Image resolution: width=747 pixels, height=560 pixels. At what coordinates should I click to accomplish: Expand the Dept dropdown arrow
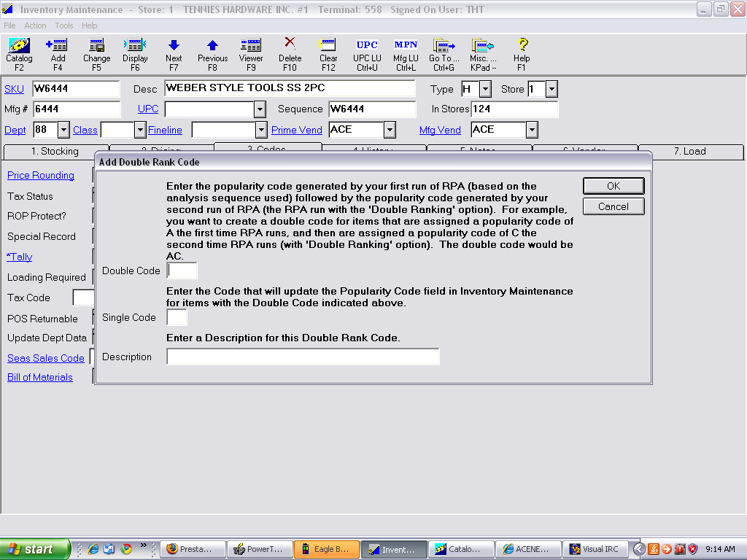pyautogui.click(x=63, y=131)
